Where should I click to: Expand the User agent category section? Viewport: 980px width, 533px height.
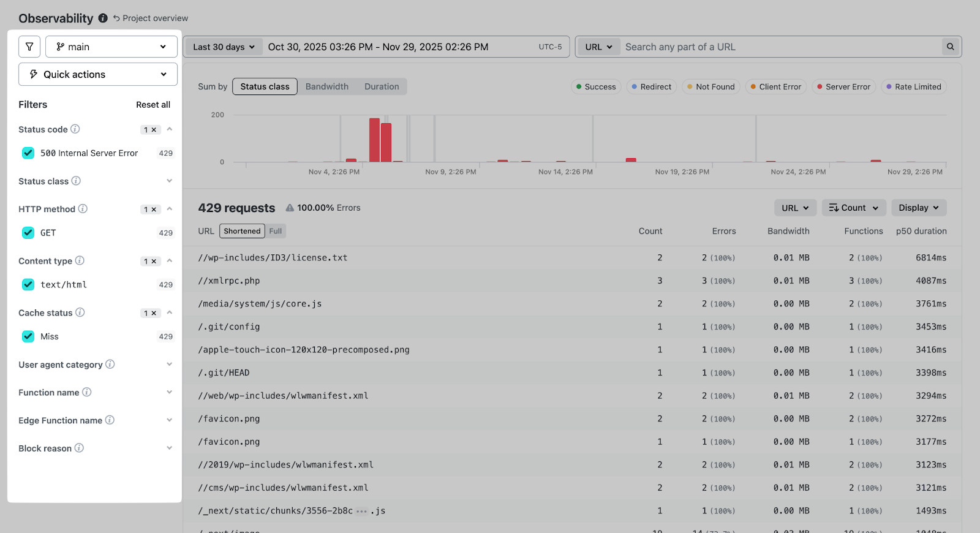click(x=170, y=365)
